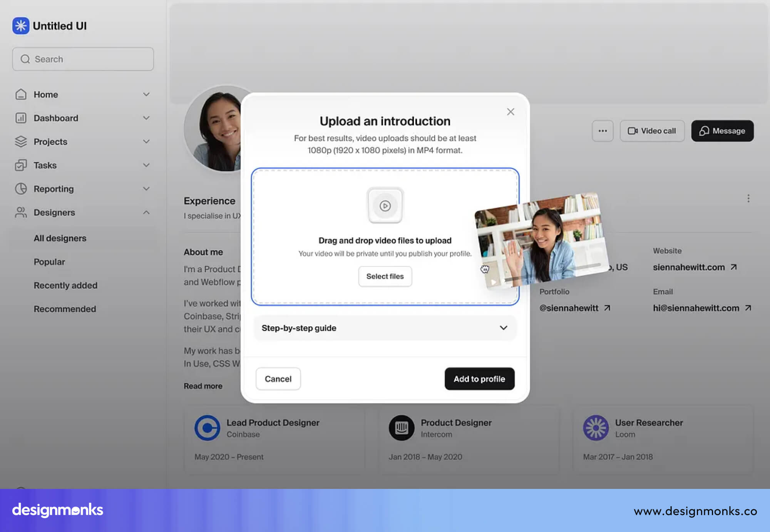Click the Coinbase logo on the experience card
Viewport: 770px width, 532px height.
coord(208,428)
